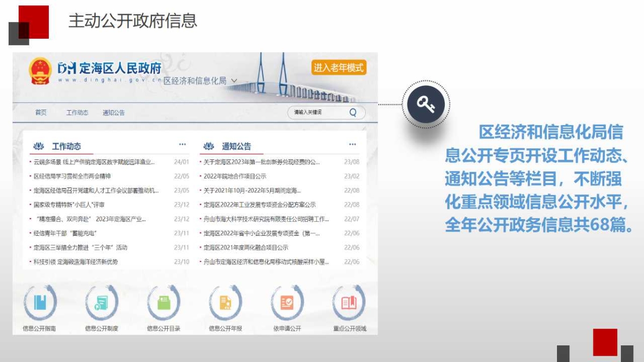The width and height of the screenshot is (644, 362).
Task: Click the 请输入关键词 search input field
Action: click(317, 112)
